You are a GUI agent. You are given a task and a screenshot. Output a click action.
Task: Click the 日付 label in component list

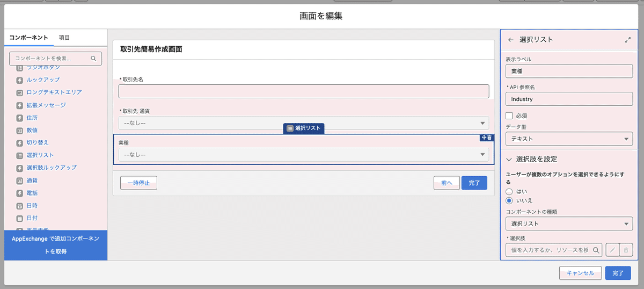pos(32,218)
